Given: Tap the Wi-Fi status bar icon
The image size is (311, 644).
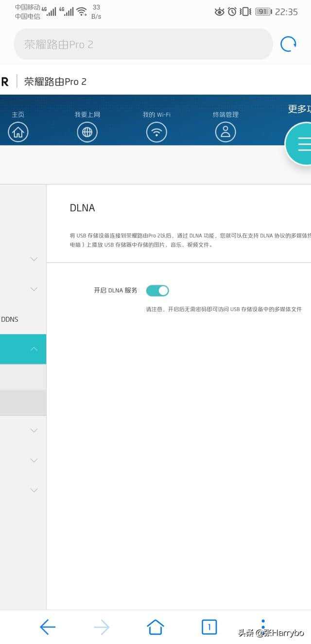Looking at the screenshot, I should [x=82, y=12].
